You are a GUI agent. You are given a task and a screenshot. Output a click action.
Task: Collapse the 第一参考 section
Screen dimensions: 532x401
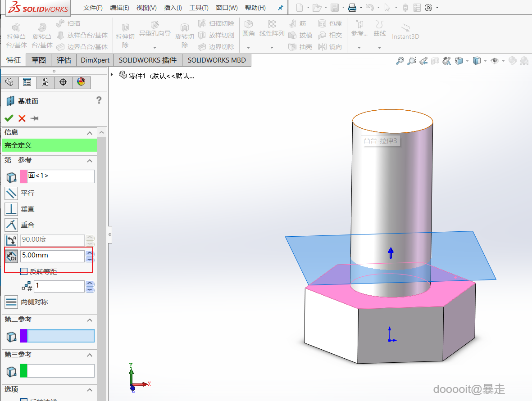point(90,161)
